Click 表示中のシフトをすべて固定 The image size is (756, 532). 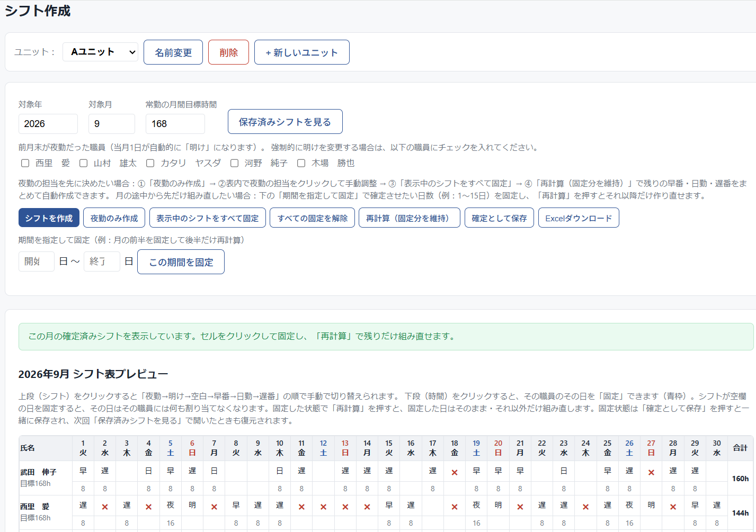click(208, 218)
